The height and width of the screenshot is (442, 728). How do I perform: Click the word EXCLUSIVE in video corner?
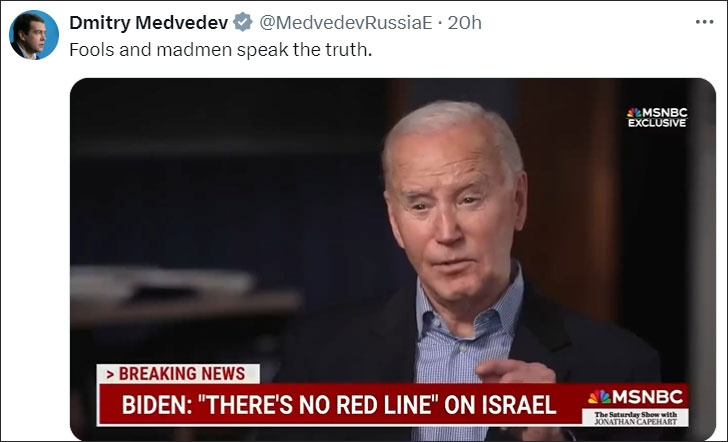pyautogui.click(x=657, y=123)
